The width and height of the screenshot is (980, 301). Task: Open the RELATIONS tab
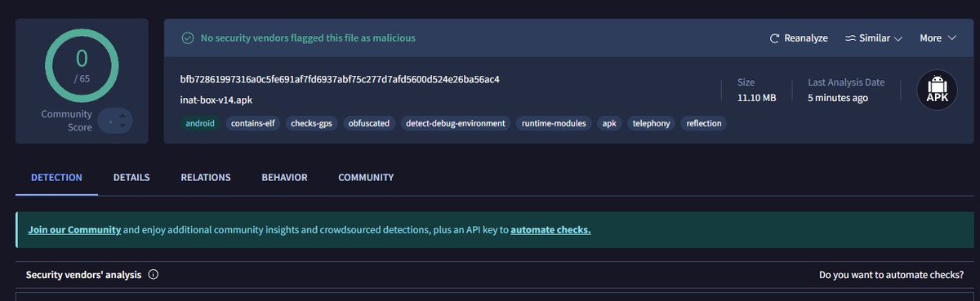click(206, 177)
